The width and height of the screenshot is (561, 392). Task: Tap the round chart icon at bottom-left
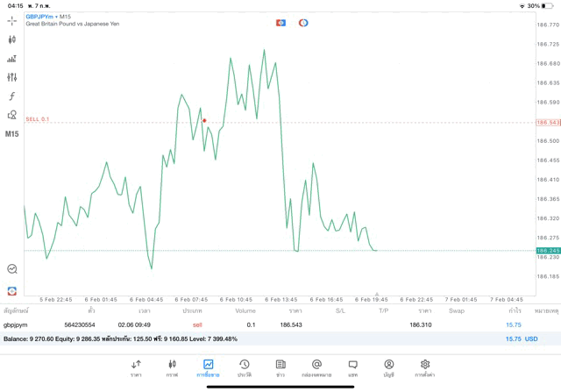[12, 269]
